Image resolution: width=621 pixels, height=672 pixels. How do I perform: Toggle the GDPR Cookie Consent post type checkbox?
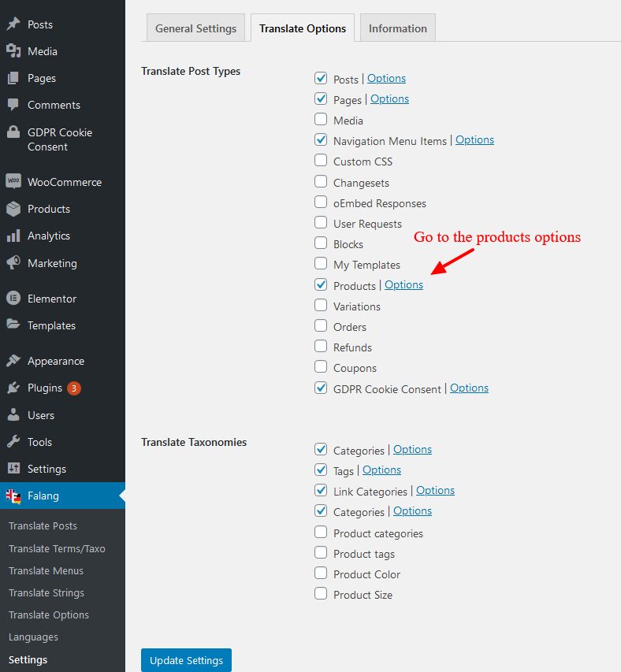pyautogui.click(x=321, y=388)
